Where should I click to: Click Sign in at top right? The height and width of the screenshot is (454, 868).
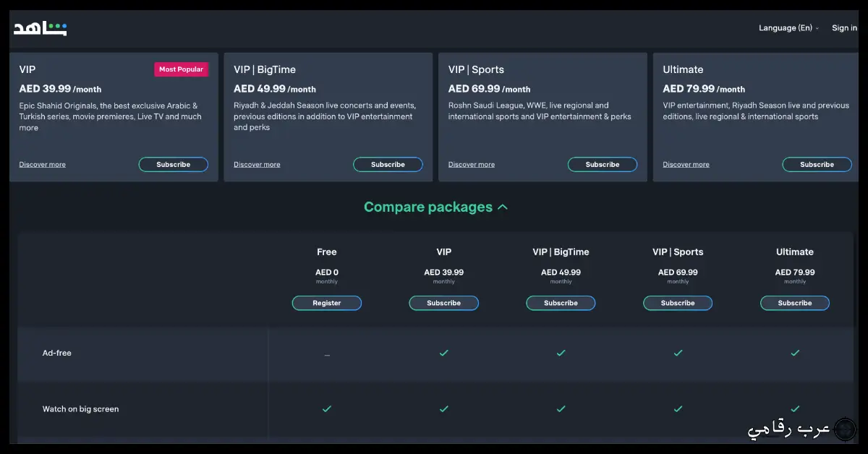coord(844,28)
